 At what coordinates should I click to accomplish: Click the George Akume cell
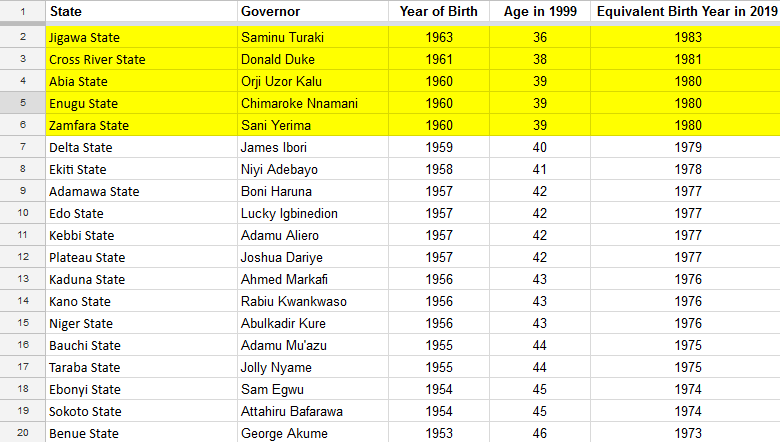pyautogui.click(x=313, y=433)
